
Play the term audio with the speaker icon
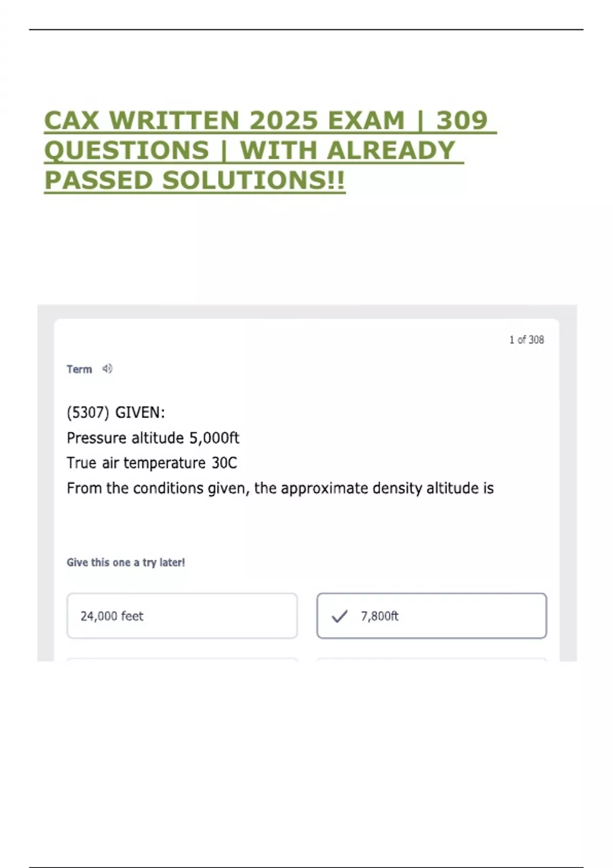click(x=107, y=369)
